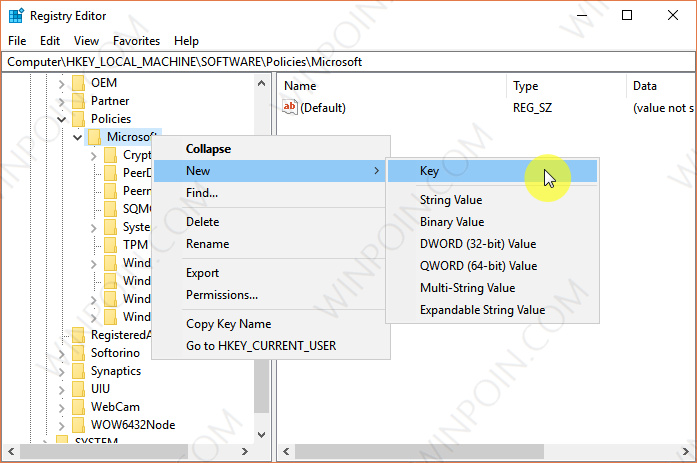Click the Microsoft folder icon in tree
The height and width of the screenshot is (463, 697).
point(94,137)
